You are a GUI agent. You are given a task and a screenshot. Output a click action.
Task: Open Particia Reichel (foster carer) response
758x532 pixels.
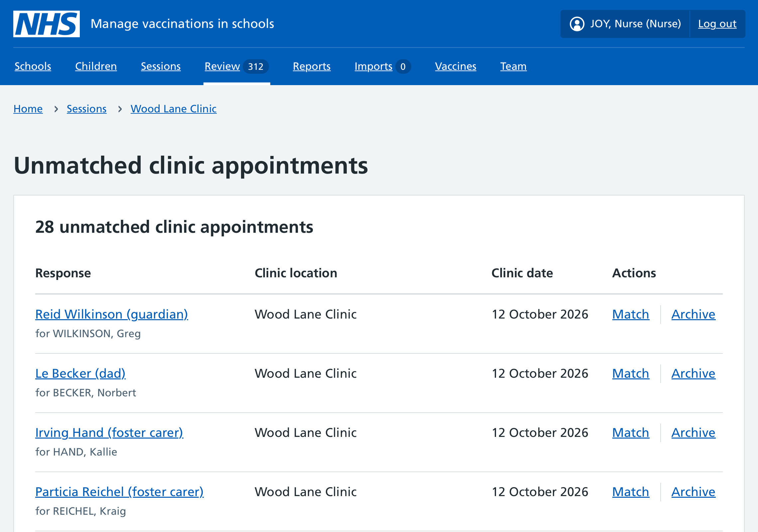coord(120,492)
